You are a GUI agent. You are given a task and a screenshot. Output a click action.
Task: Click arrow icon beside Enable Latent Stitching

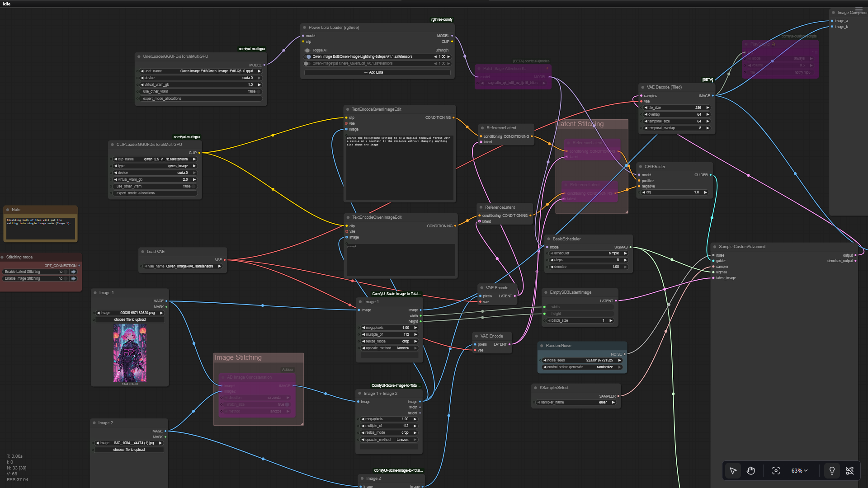pyautogui.click(x=73, y=272)
